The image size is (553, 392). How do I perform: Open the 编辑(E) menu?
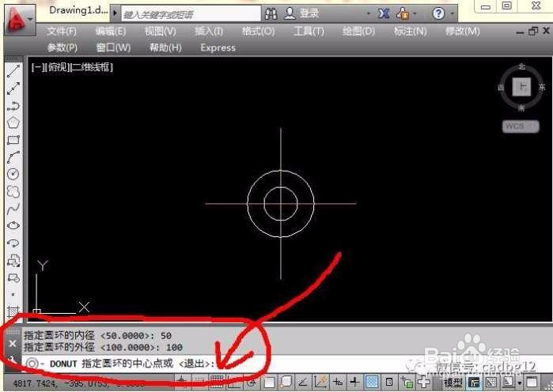111,32
